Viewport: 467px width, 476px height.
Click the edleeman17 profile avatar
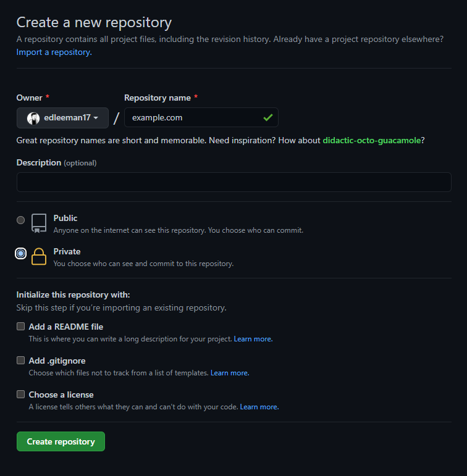[x=33, y=118]
